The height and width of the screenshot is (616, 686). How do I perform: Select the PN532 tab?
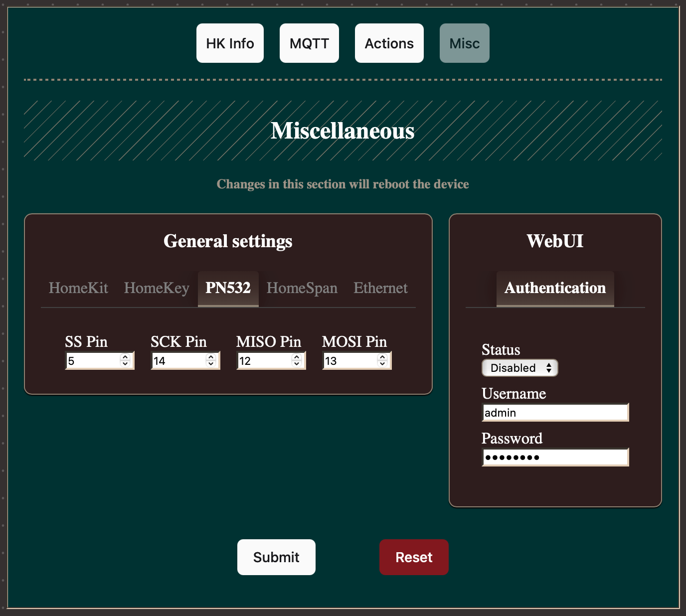point(228,288)
